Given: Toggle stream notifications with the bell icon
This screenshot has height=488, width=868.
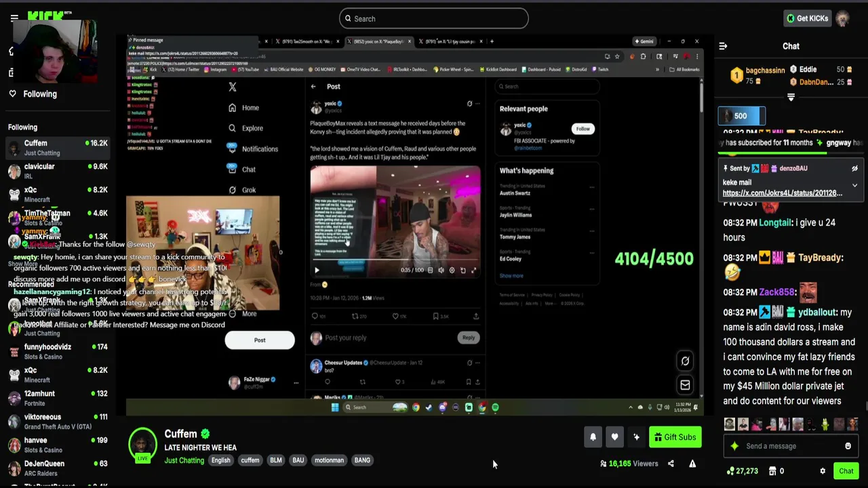Looking at the screenshot, I should pyautogui.click(x=593, y=437).
